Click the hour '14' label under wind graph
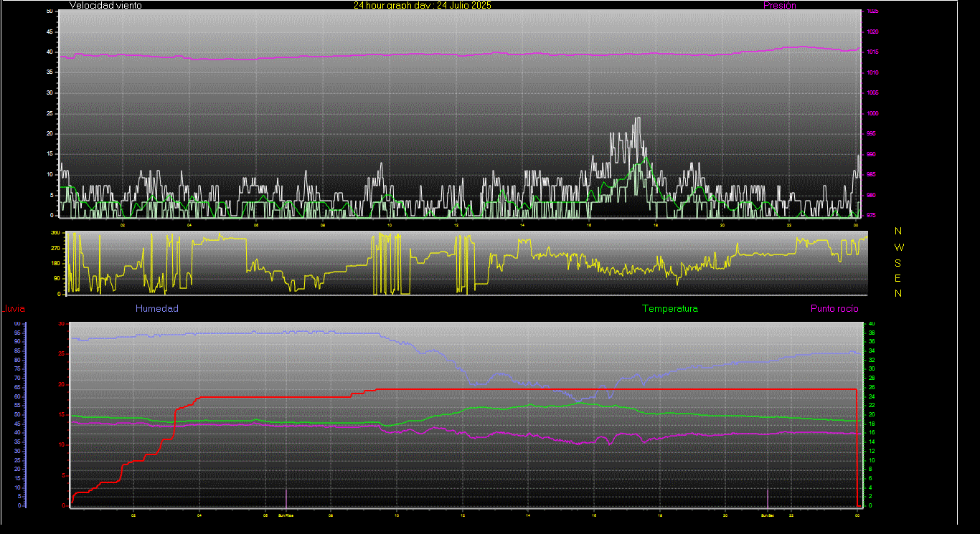Image resolution: width=980 pixels, height=534 pixels. [522, 225]
